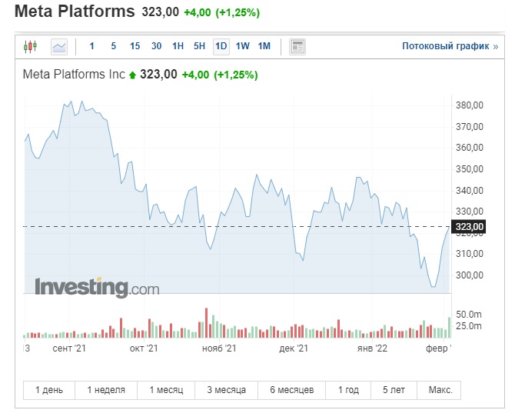Click the Investing.com watermark logo
This screenshot has width=515, height=420.
[97, 288]
